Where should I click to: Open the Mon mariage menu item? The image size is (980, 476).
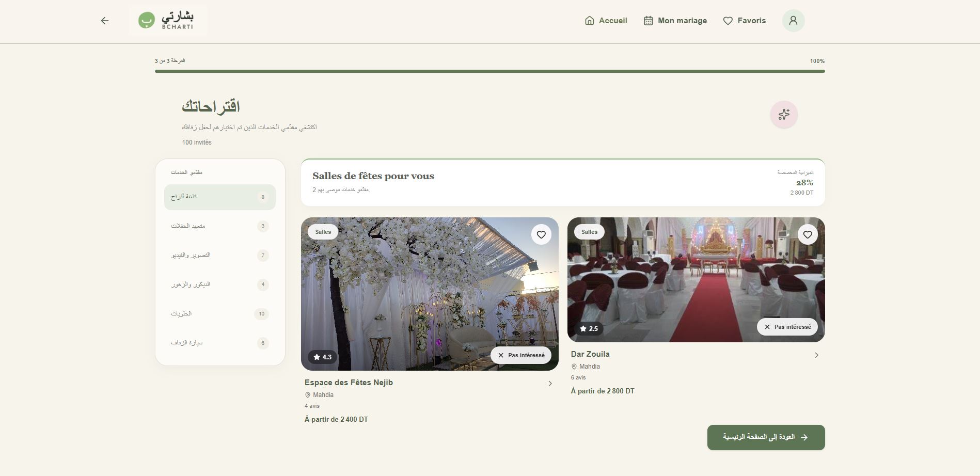[675, 21]
